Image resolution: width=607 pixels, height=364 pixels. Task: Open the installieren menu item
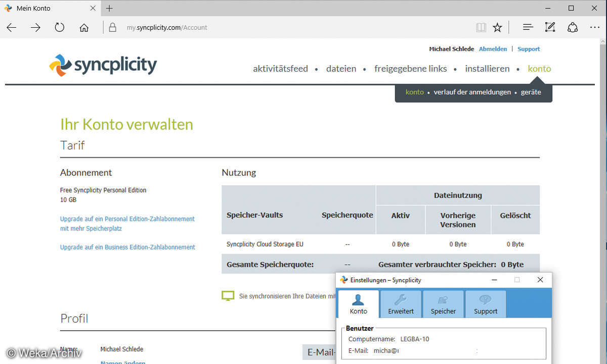coord(487,69)
